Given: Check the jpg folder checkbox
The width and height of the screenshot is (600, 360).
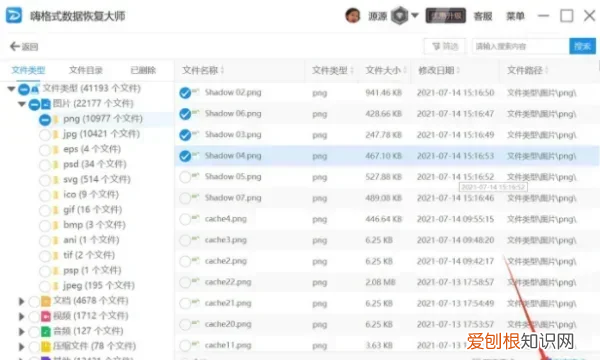Looking at the screenshot, I should point(45,135).
